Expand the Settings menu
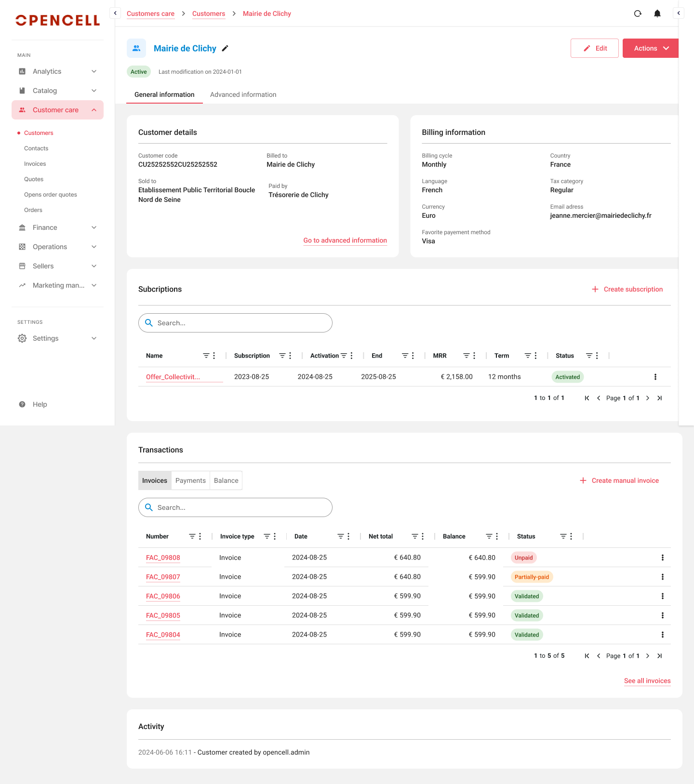 tap(57, 338)
